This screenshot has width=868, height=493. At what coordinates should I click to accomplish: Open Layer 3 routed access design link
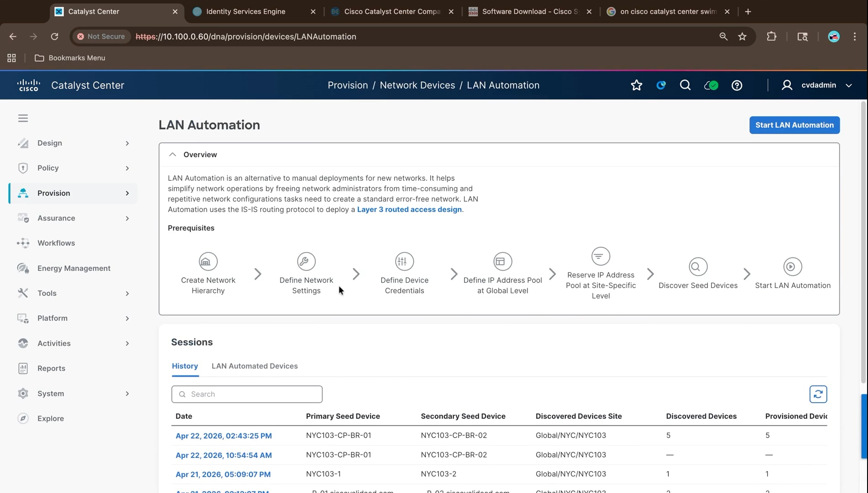point(409,210)
